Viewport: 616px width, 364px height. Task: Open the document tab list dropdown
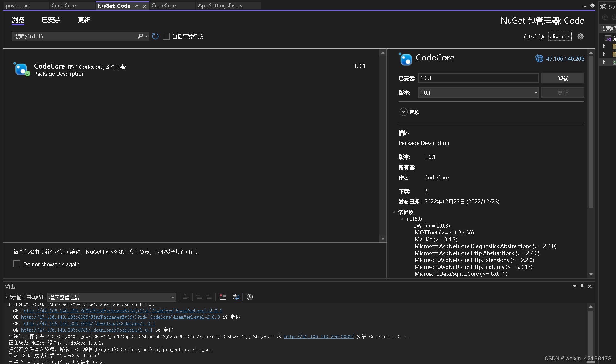point(584,6)
